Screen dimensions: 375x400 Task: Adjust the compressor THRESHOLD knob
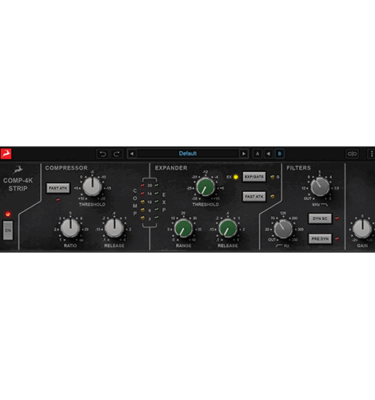(x=92, y=187)
